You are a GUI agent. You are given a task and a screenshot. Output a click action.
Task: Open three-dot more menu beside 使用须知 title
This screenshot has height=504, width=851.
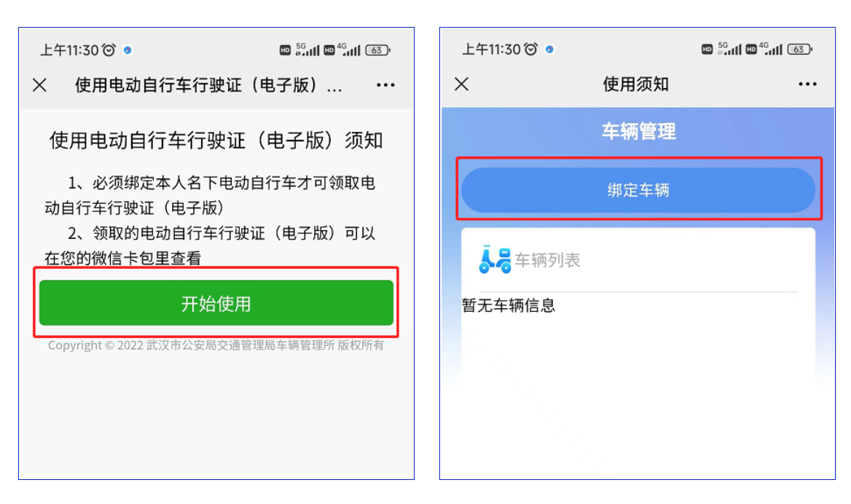click(x=807, y=84)
